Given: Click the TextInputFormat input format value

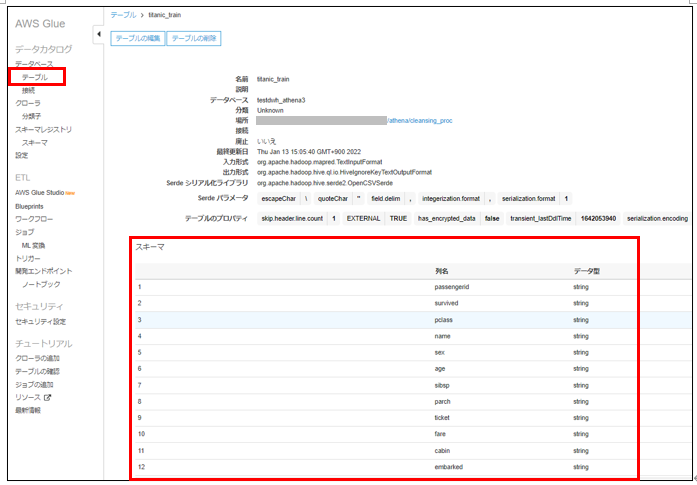Looking at the screenshot, I should pyautogui.click(x=320, y=162).
